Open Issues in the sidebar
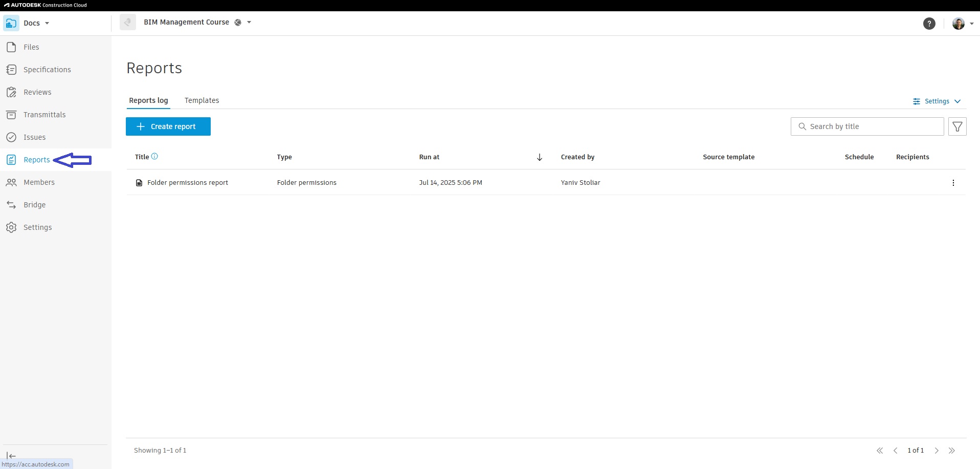 (55, 137)
